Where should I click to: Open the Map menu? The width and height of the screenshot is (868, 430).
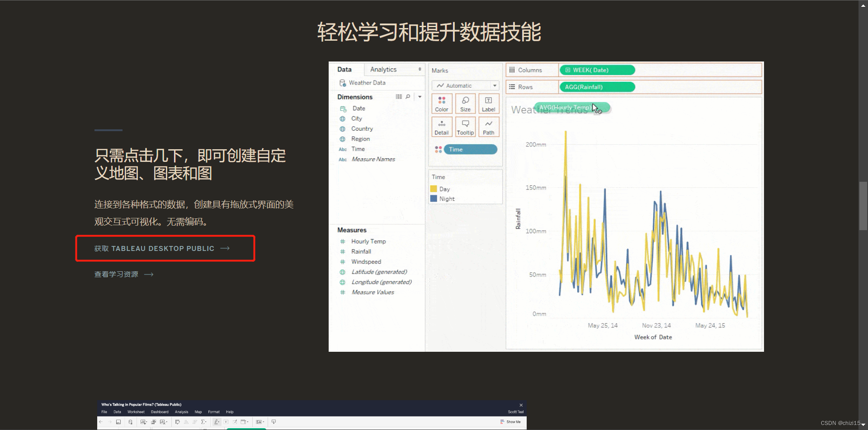(198, 412)
